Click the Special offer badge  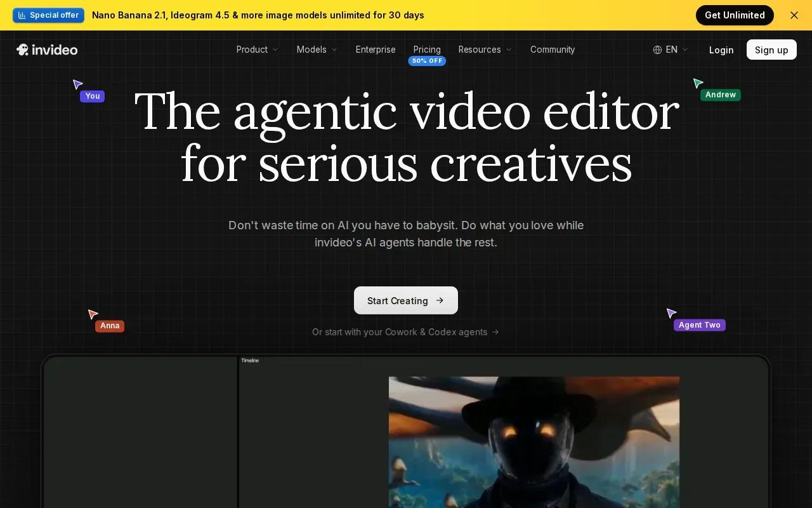48,15
